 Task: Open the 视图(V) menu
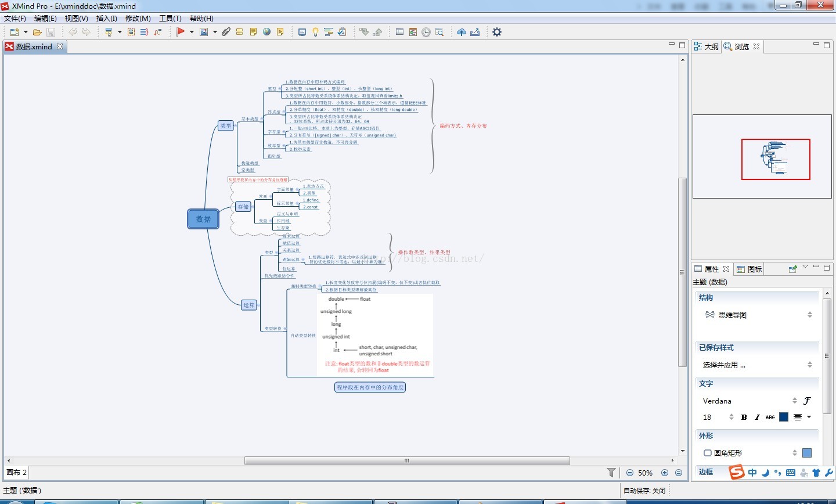coord(76,19)
